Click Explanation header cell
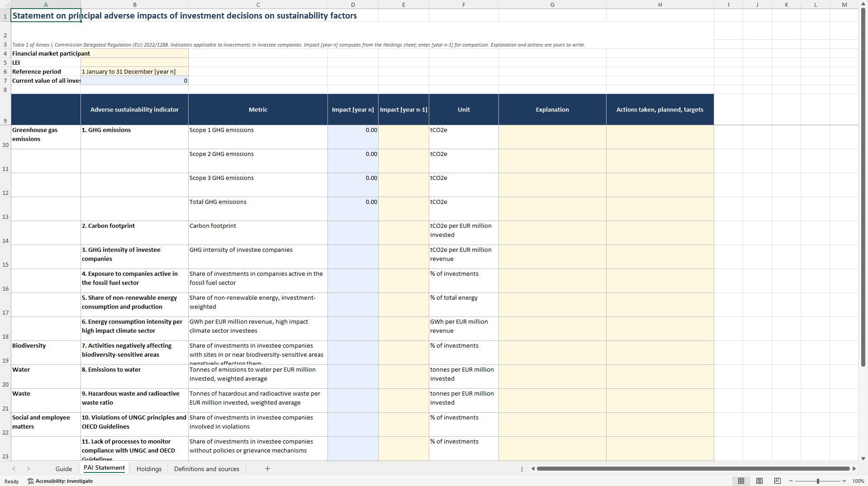 [552, 109]
